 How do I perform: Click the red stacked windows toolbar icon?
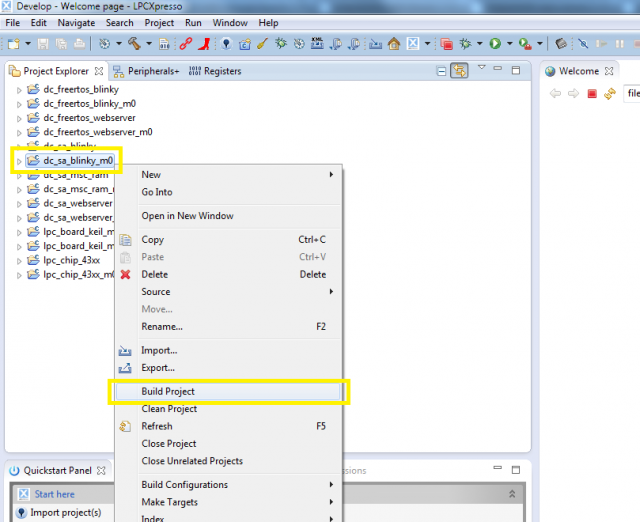tap(447, 44)
